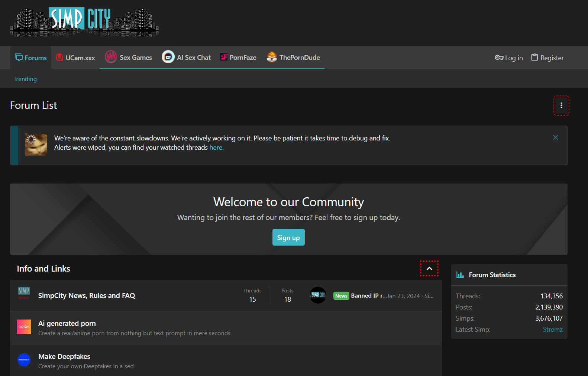
Task: Click the latest poster SimpCity avatar
Action: tap(318, 295)
